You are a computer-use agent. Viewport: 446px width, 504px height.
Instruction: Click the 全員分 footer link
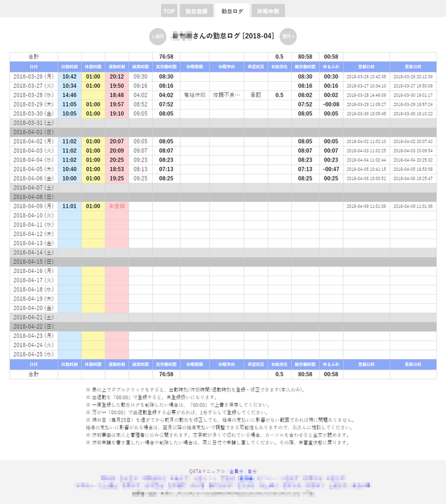click(237, 471)
